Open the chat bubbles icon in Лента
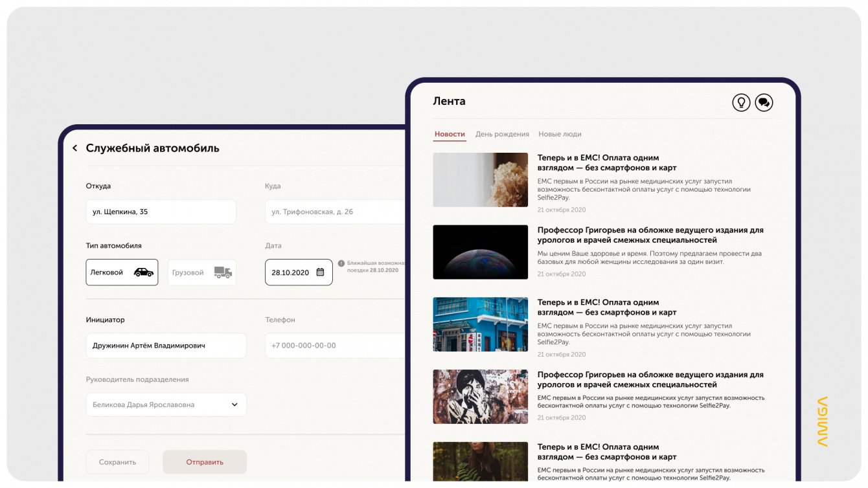The height and width of the screenshot is (488, 868). 764,102
